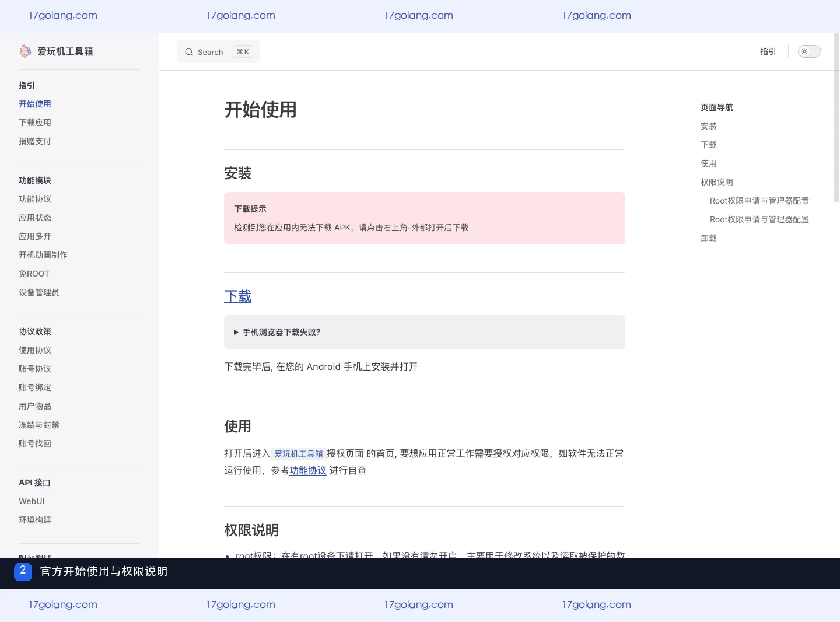The image size is (840, 622).
Task: Click the search magnifier icon
Action: coord(189,52)
